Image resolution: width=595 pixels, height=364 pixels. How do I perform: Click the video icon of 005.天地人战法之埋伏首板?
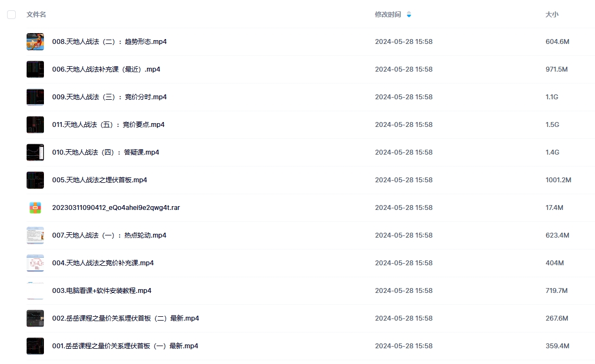point(35,180)
